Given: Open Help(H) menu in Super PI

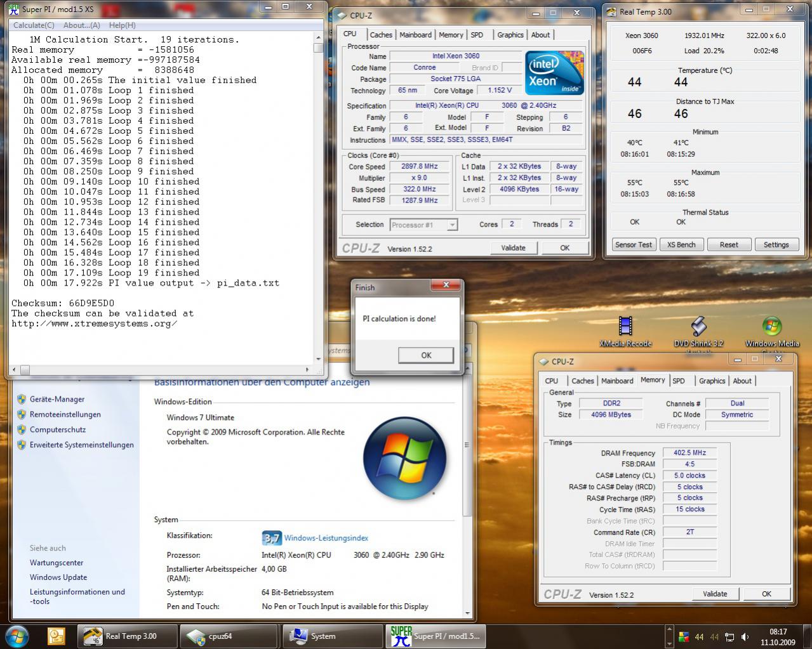Looking at the screenshot, I should (x=123, y=25).
